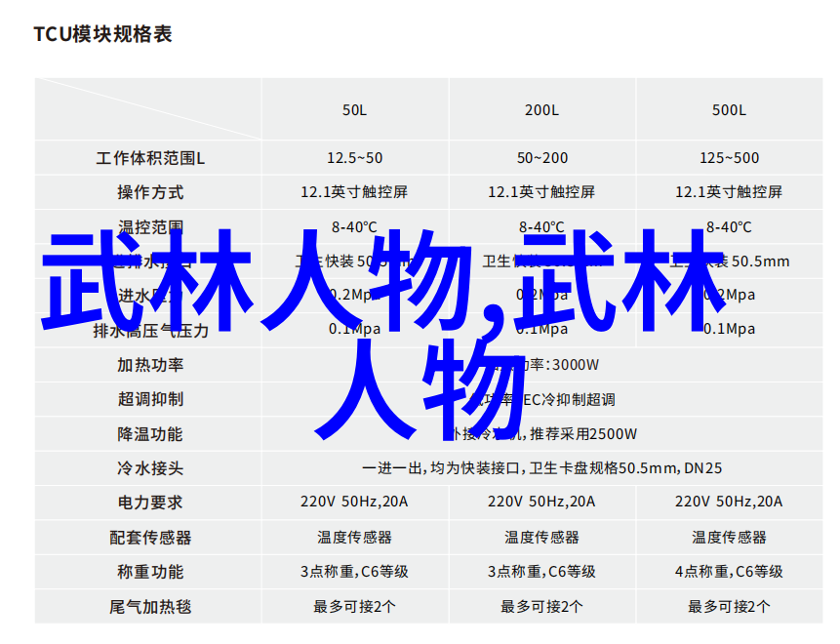The width and height of the screenshot is (840, 644).
Task: Click the row label "电力要求"
Action: (x=150, y=503)
